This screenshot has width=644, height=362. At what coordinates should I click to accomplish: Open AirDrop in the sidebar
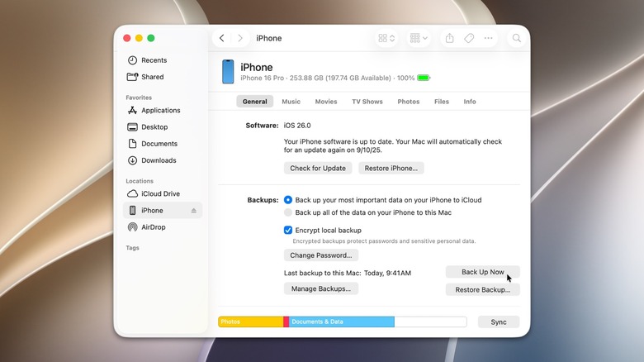point(163,227)
